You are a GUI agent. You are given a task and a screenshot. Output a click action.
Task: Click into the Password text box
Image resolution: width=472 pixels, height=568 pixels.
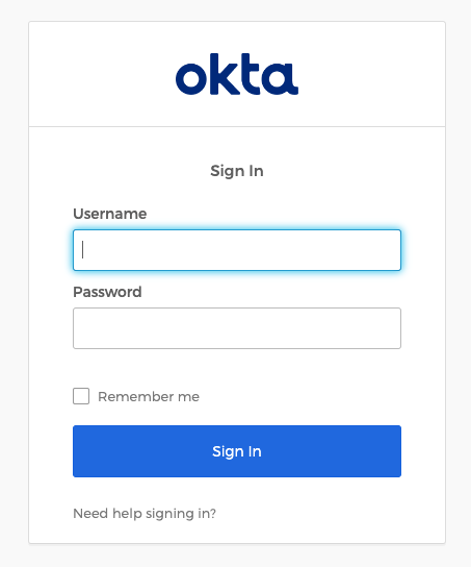click(x=237, y=328)
